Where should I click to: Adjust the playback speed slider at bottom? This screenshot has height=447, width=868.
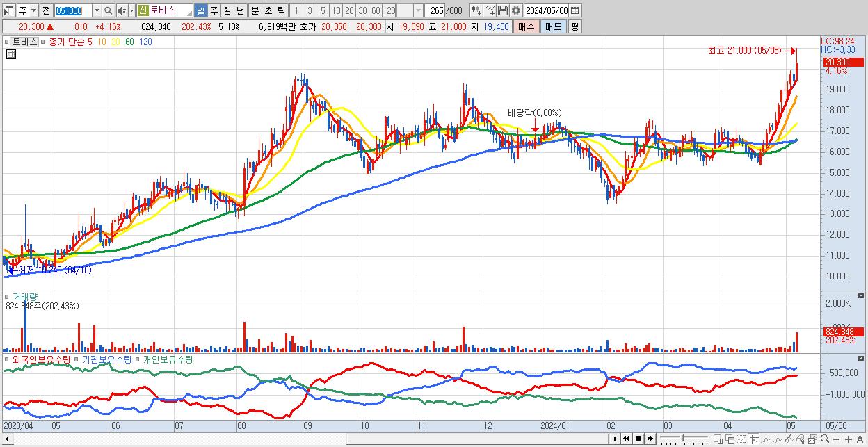pyautogui.click(x=682, y=439)
